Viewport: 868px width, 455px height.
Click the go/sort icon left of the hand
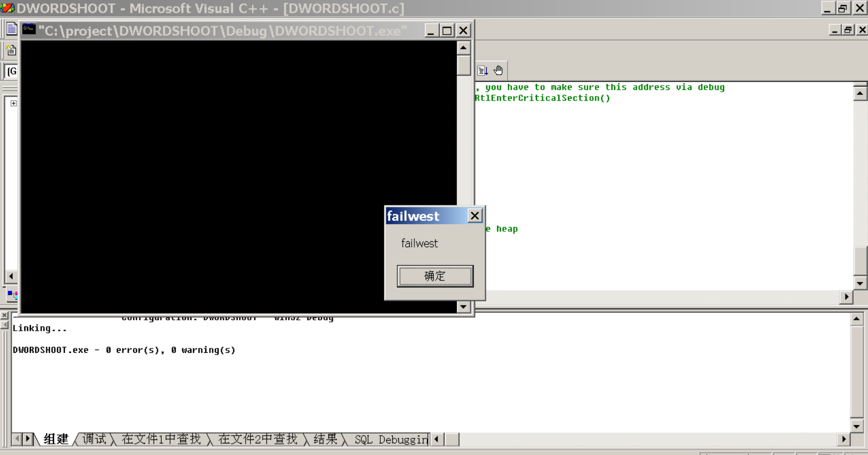(x=483, y=71)
